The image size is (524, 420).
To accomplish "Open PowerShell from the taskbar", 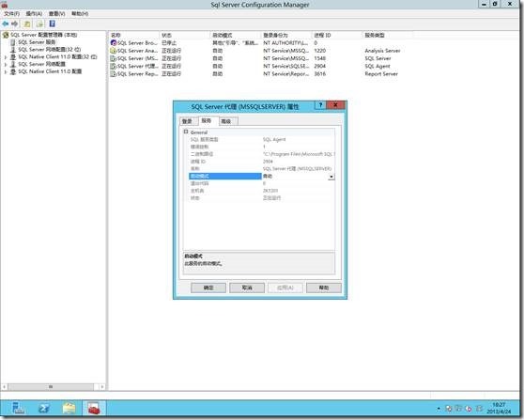I will 44,408.
